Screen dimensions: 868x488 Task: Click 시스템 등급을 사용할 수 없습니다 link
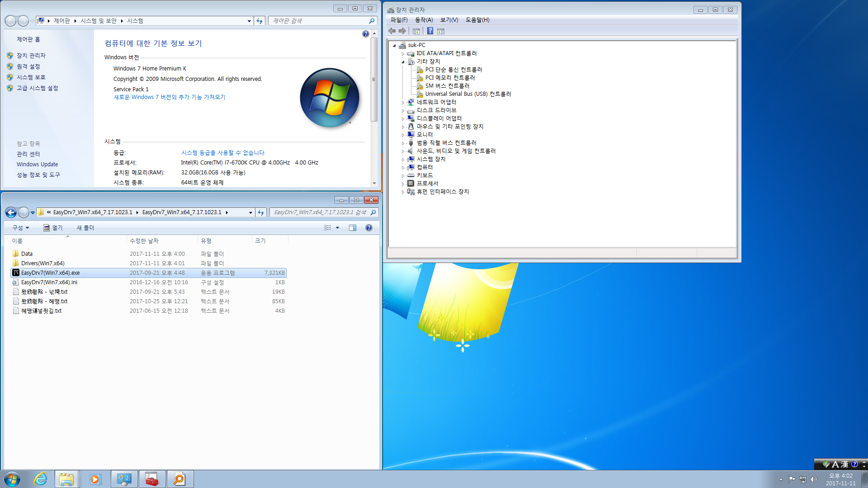click(x=223, y=153)
